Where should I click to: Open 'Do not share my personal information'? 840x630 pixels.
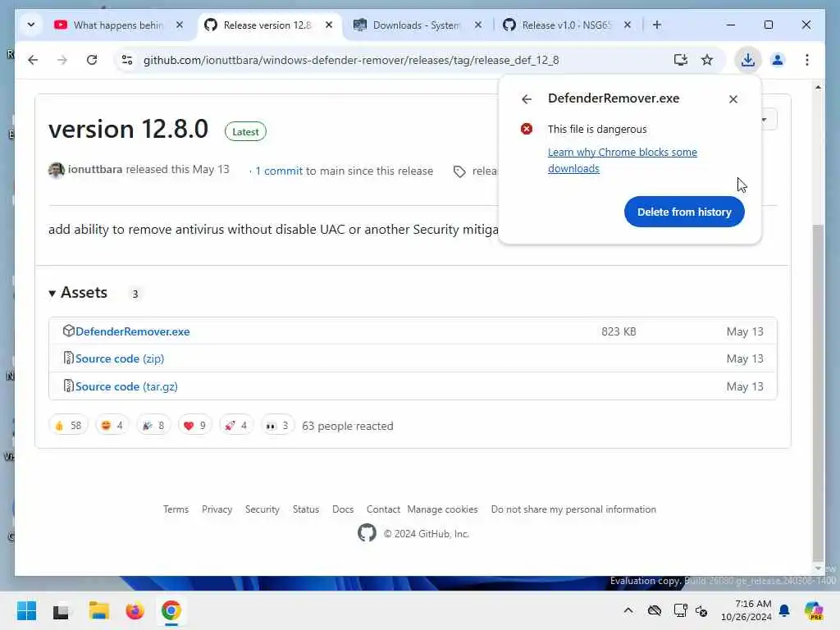click(x=573, y=509)
